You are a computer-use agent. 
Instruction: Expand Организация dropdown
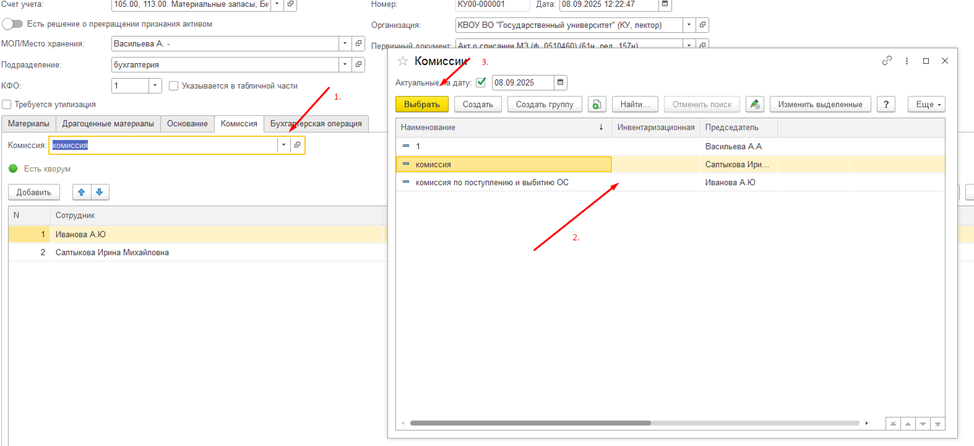[x=689, y=25]
